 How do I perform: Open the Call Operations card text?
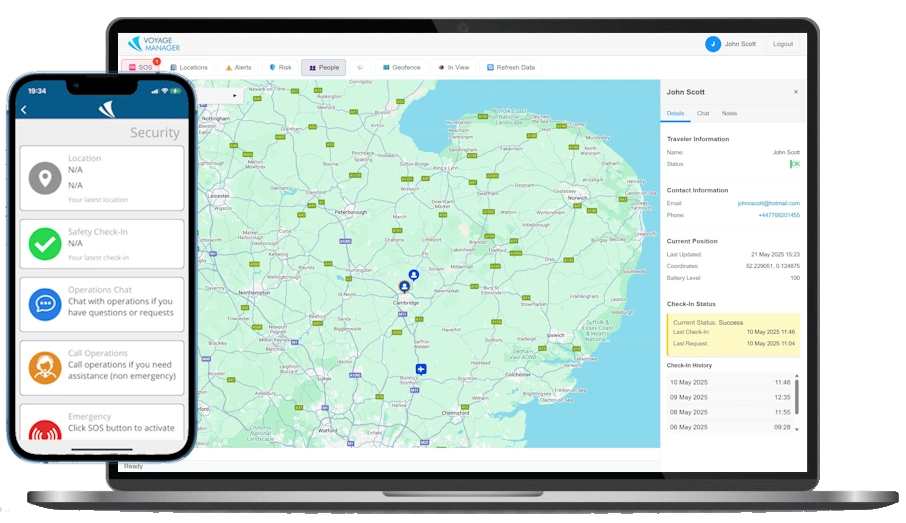coord(121,370)
